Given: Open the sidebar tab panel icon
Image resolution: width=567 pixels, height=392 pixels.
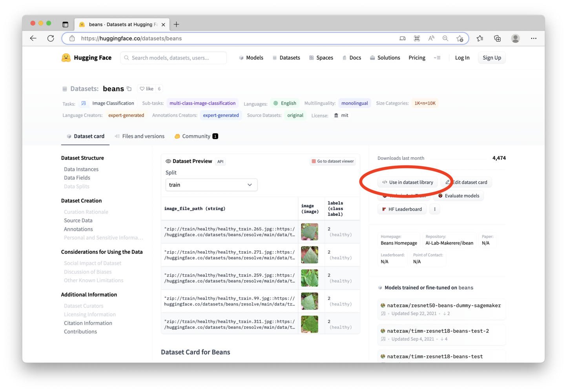Looking at the screenshot, I should pos(65,24).
